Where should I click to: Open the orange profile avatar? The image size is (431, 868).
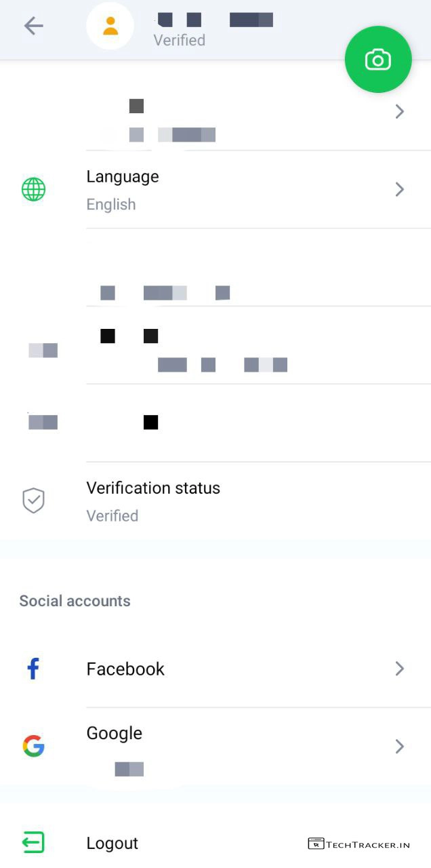[x=110, y=26]
